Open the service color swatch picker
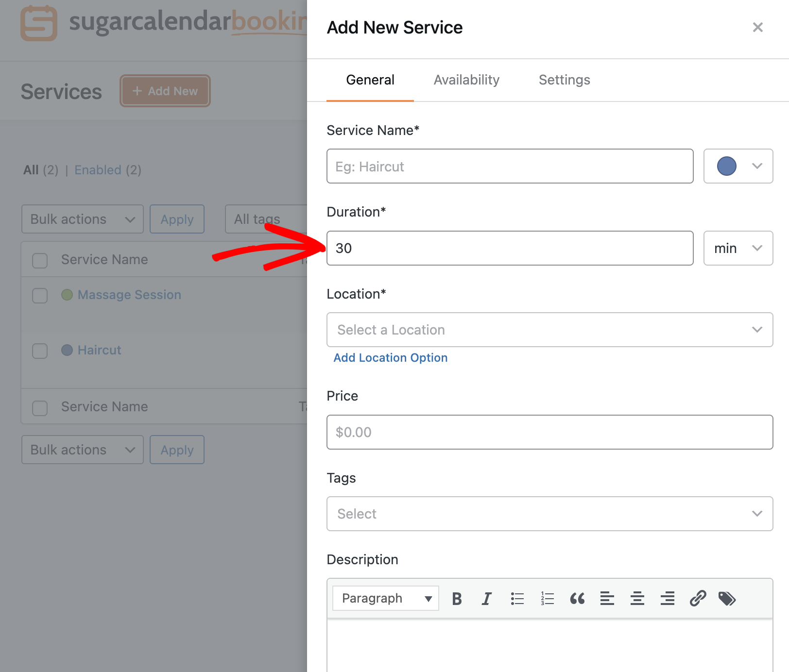789x672 pixels. click(x=738, y=166)
